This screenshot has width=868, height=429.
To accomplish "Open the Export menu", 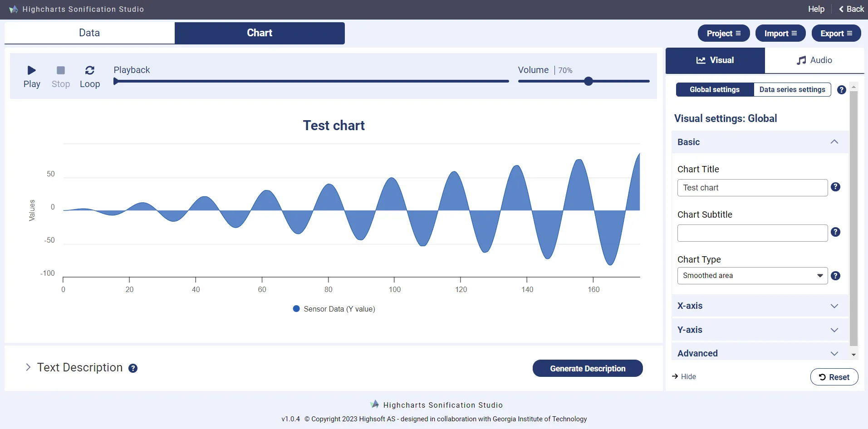I will (x=836, y=33).
